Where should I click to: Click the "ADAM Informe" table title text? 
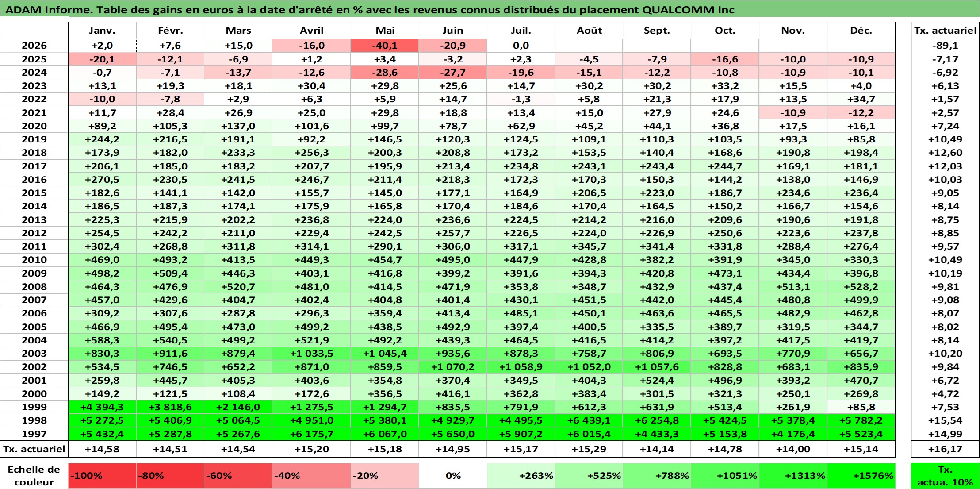(370, 10)
